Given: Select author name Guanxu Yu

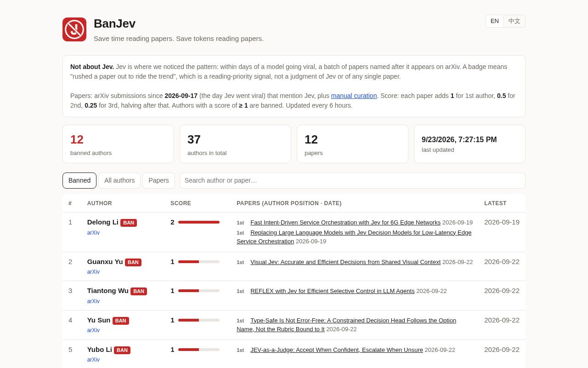Looking at the screenshot, I should (105, 262).
